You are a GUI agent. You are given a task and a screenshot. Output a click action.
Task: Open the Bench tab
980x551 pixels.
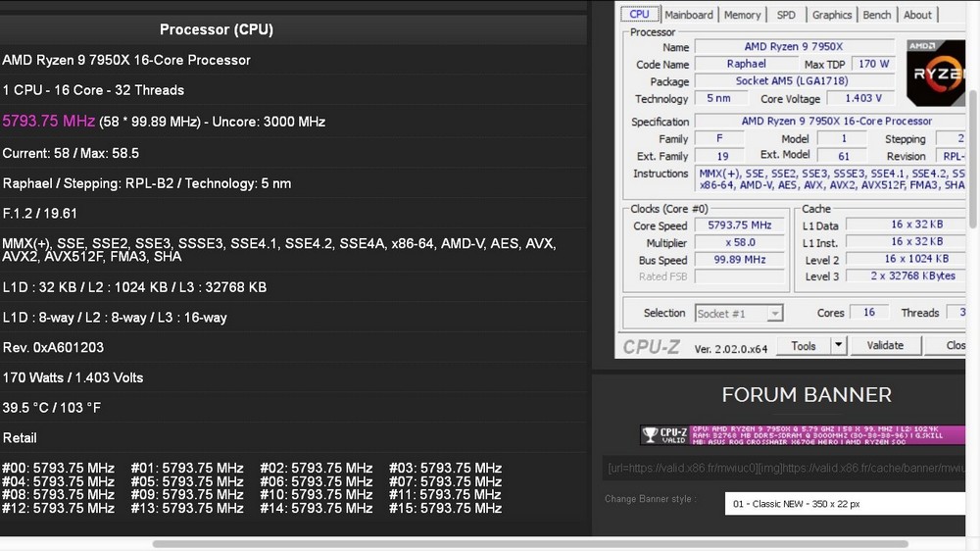click(876, 15)
